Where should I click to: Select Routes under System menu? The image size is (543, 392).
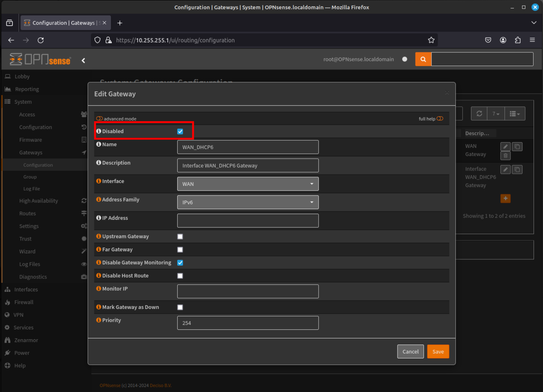click(28, 213)
